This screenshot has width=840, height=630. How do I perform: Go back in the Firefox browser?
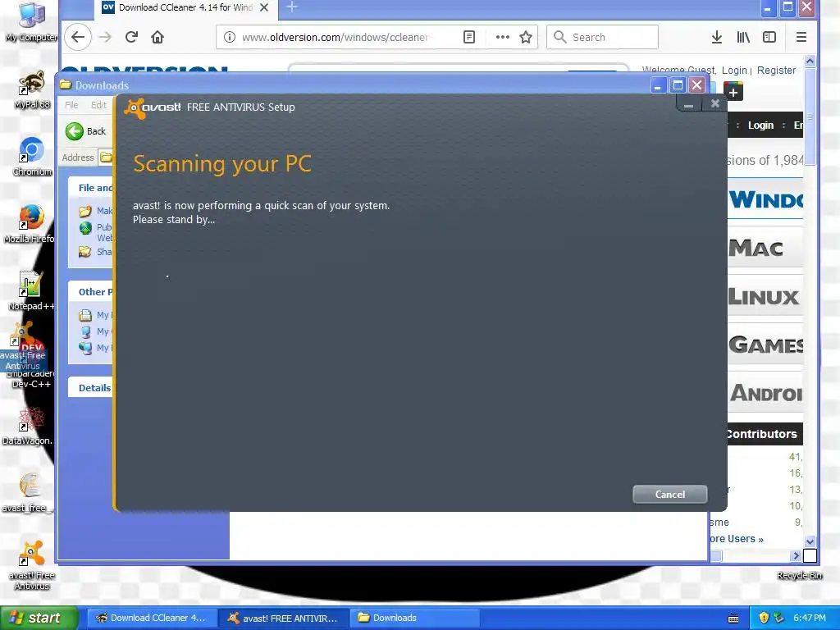78,37
